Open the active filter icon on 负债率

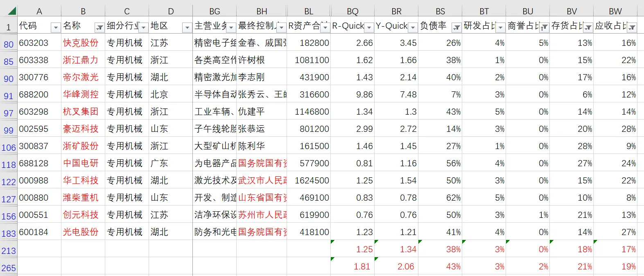[456, 27]
